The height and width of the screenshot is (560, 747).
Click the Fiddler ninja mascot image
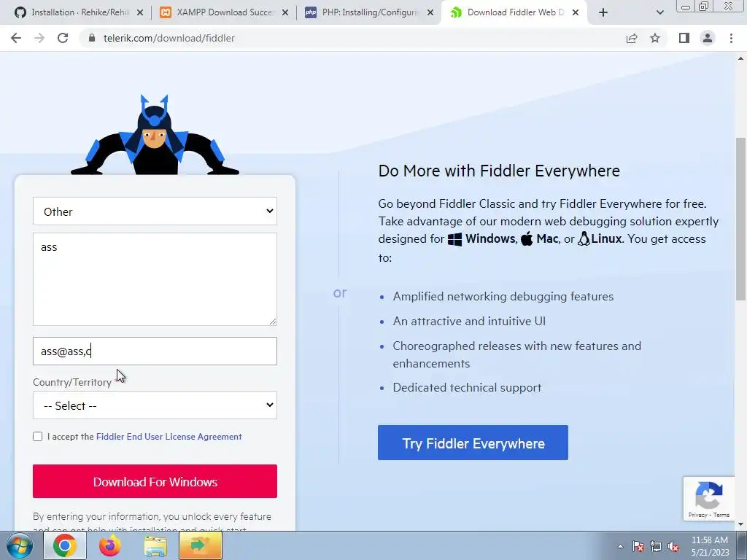point(155,135)
